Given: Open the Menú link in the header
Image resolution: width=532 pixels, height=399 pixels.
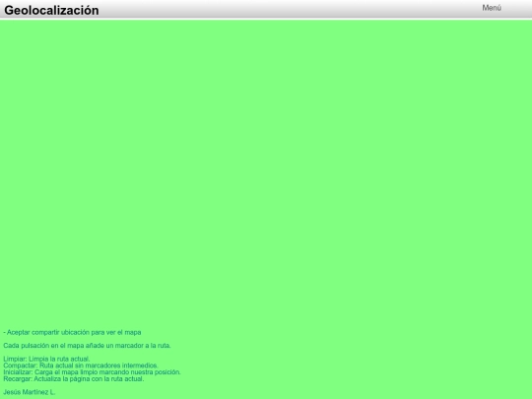Looking at the screenshot, I should pos(492,8).
